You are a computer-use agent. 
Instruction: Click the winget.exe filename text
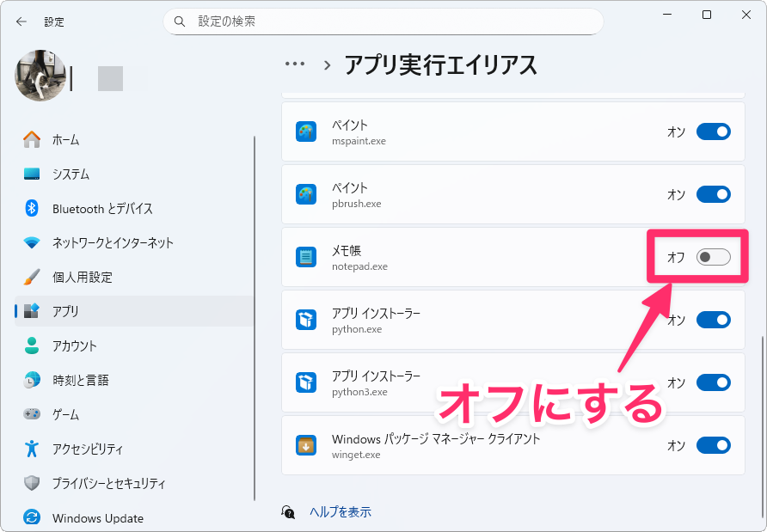pyautogui.click(x=356, y=455)
